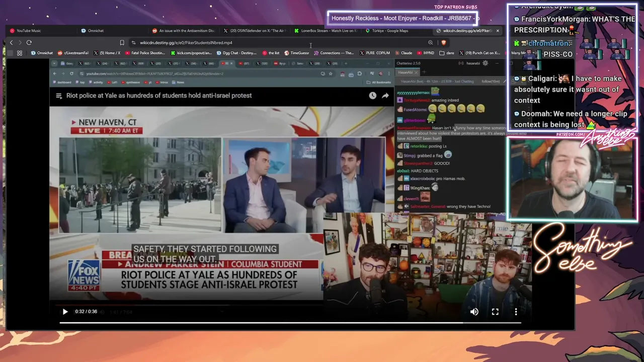Close the wikicdn.destiny.gg tab
The height and width of the screenshot is (362, 644).
click(498, 31)
